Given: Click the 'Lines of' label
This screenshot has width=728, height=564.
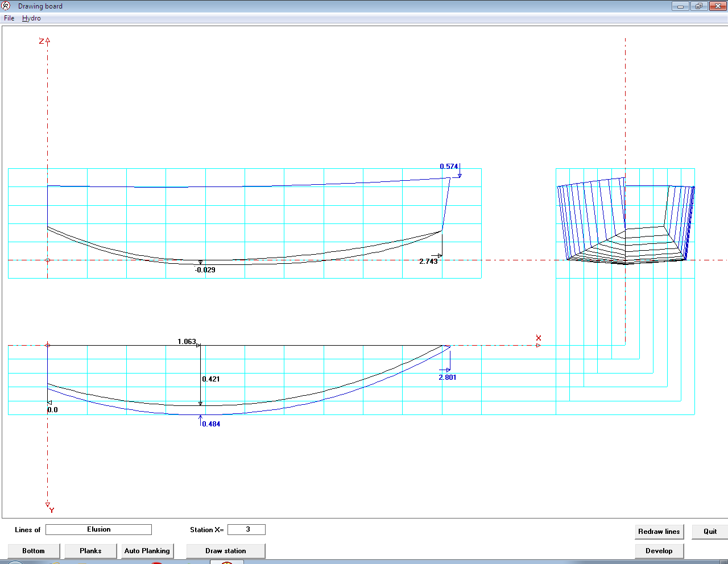Looking at the screenshot, I should tap(27, 530).
